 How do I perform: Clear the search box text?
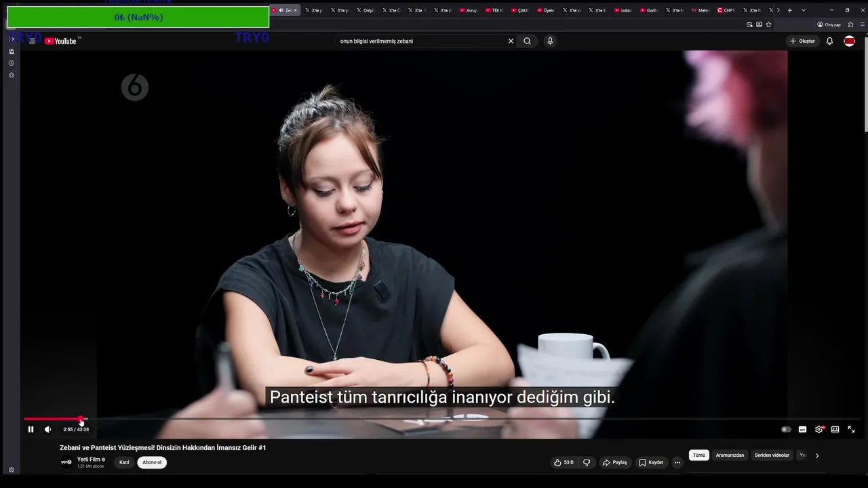point(511,41)
